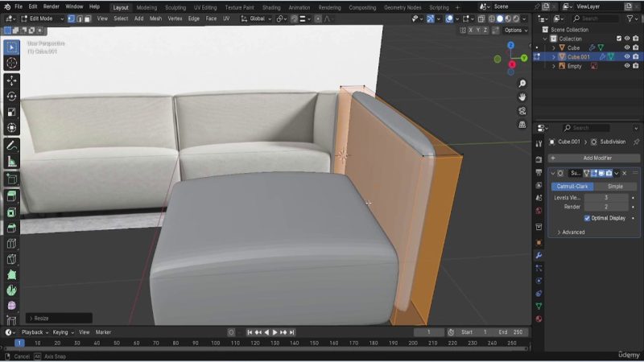Select the Annotate pencil tool
This screenshot has height=362, width=644.
[11, 146]
